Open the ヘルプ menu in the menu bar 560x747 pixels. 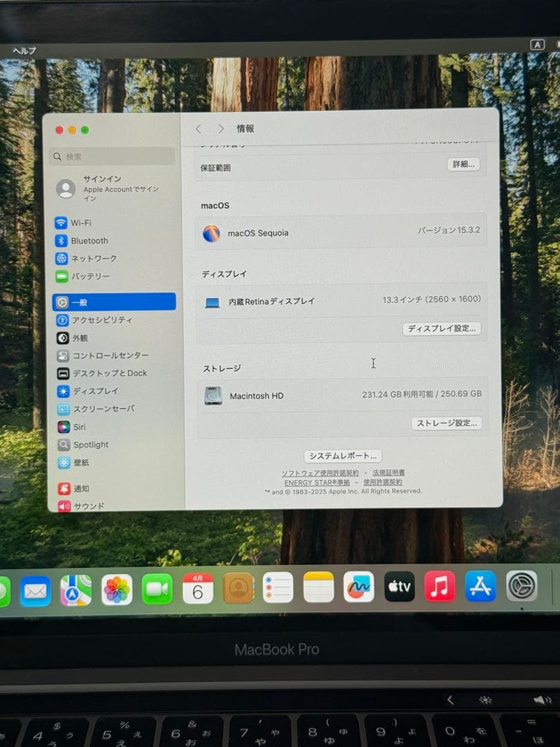pos(23,50)
